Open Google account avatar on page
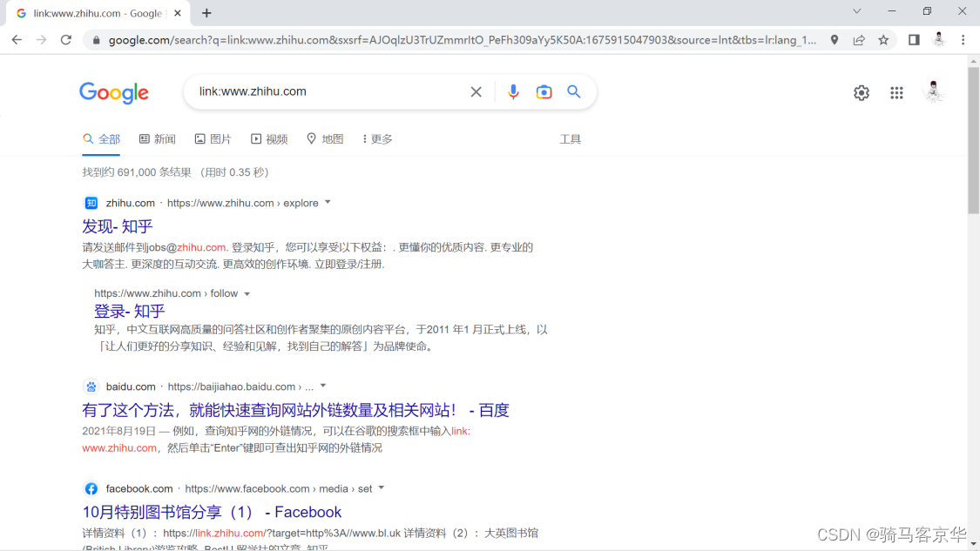Viewport: 980px width, 551px height. click(933, 92)
